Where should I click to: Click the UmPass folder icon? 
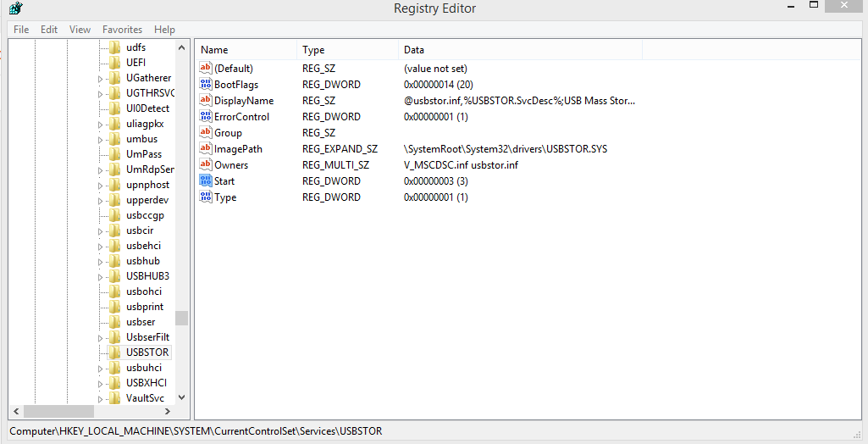point(114,154)
